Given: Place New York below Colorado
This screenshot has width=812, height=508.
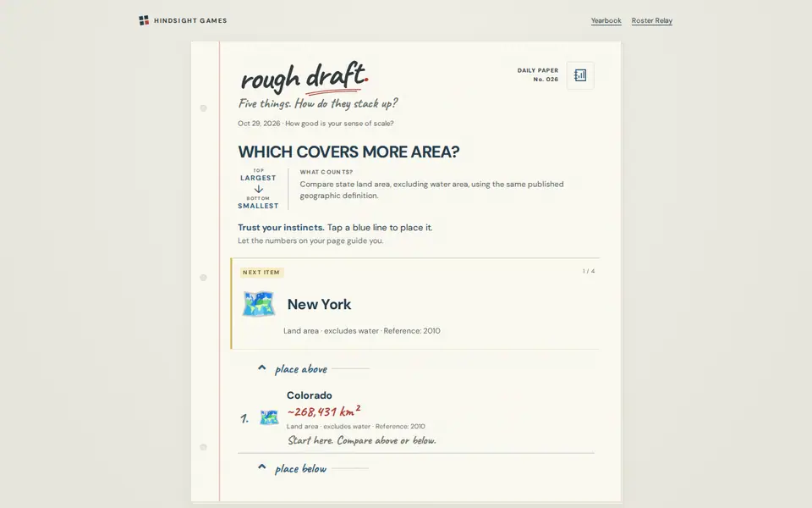Looking at the screenshot, I should [313, 468].
